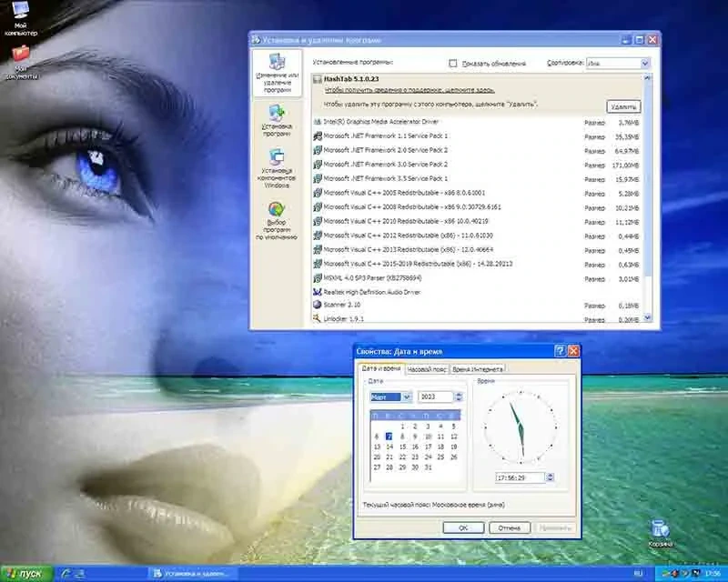Click OK in Date and Time Properties
Viewport: 728px width, 582px height.
[x=463, y=527]
